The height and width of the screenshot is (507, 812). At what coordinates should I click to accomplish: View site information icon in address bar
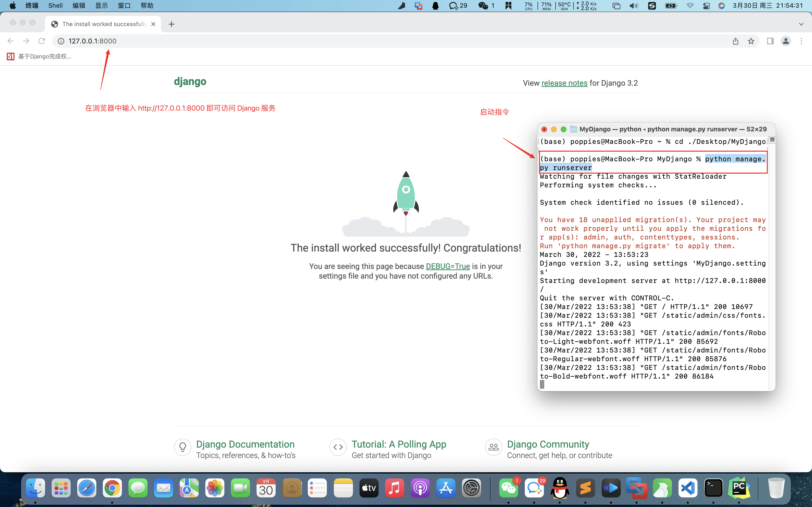[x=61, y=41]
